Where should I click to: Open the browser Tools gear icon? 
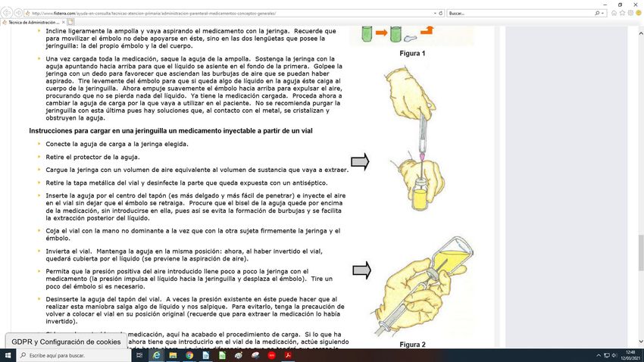(x=629, y=14)
